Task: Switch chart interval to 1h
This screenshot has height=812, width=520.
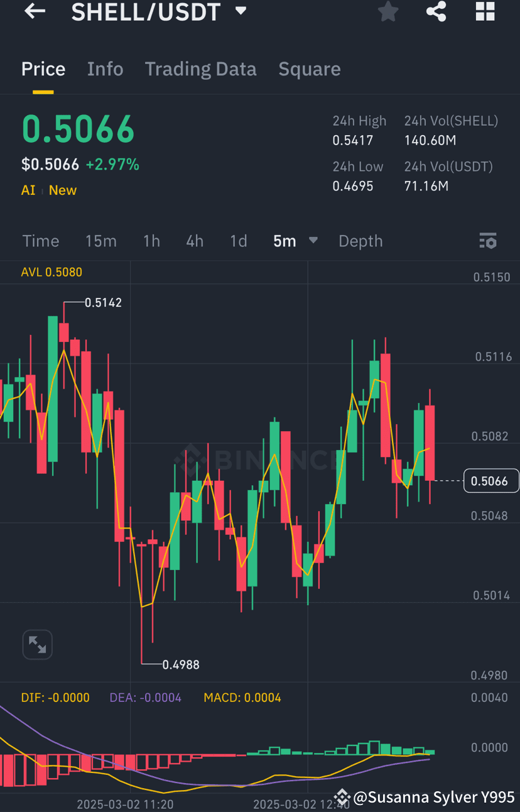Action: point(151,241)
